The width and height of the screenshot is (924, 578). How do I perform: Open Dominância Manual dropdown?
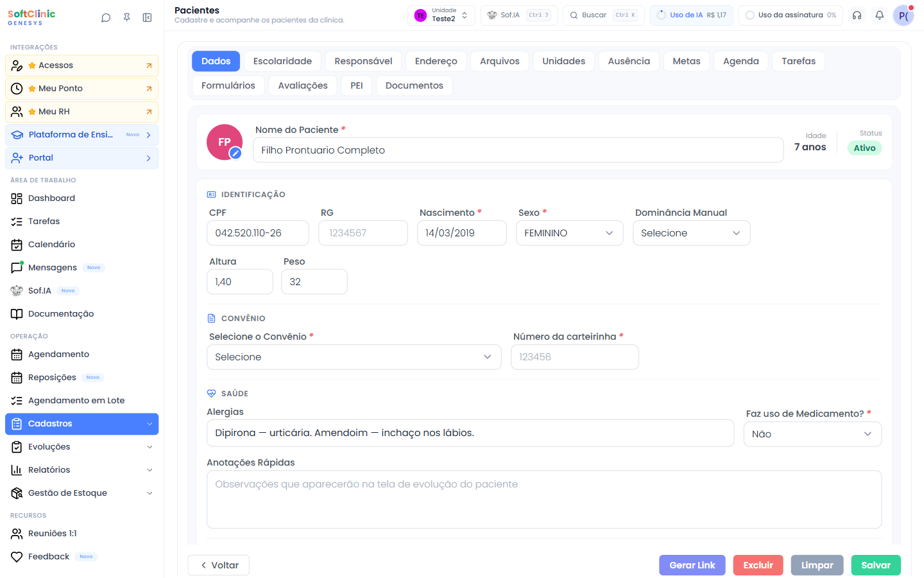[x=692, y=233]
